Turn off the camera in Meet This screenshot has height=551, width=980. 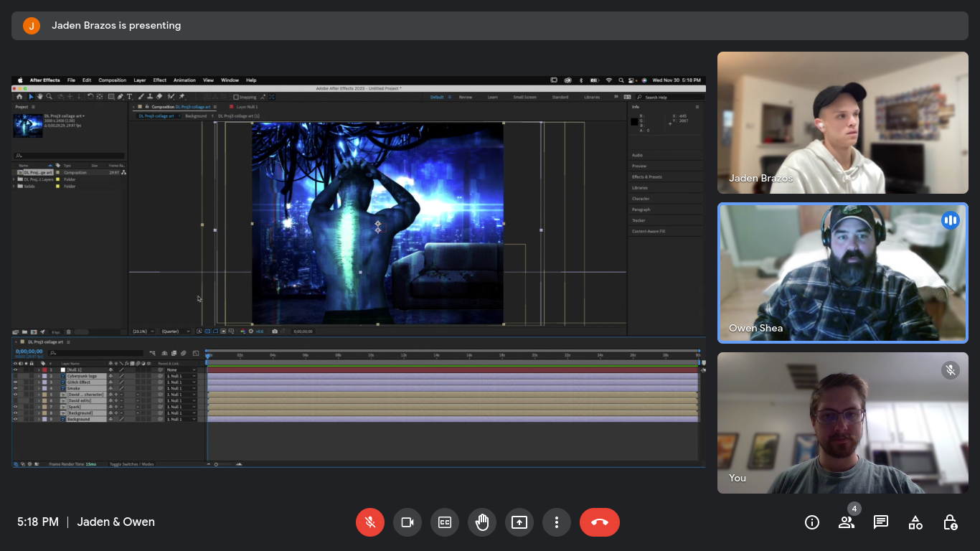(407, 522)
